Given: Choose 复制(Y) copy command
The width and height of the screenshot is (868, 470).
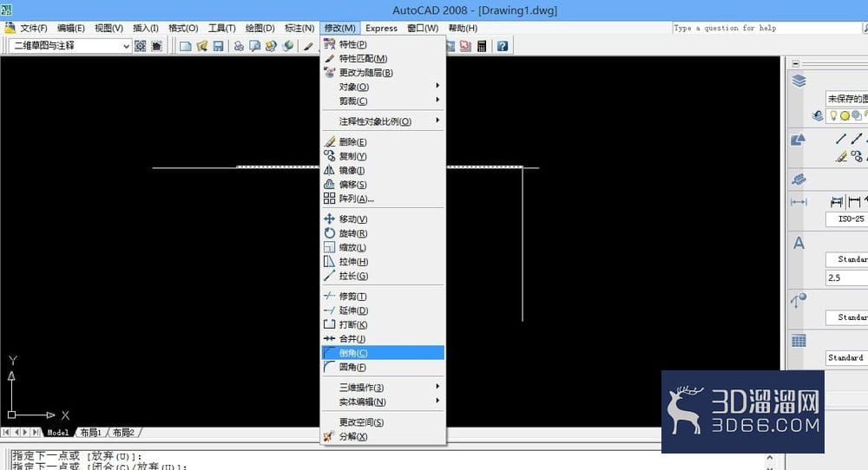Looking at the screenshot, I should coord(383,156).
